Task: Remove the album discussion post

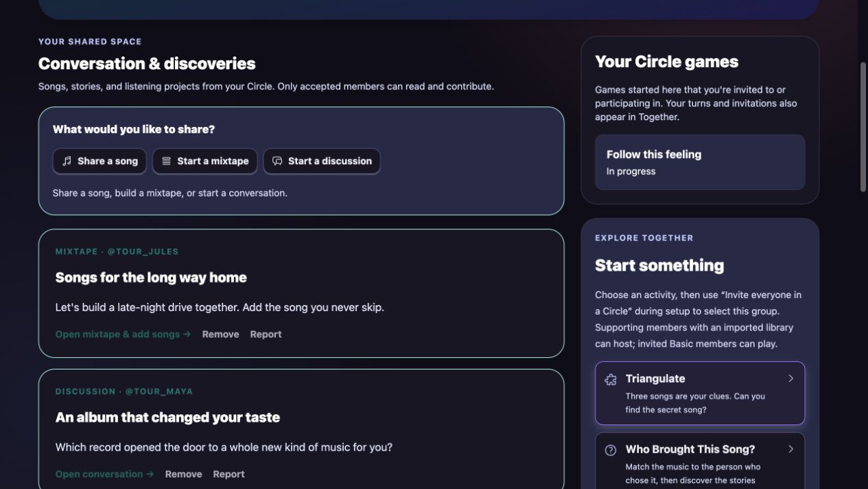Action: click(183, 475)
